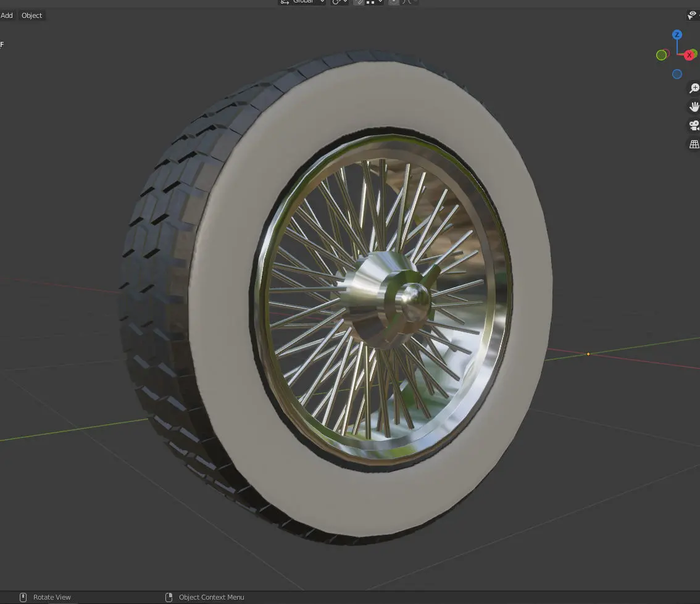Open the Object menu
This screenshot has width=700, height=604.
click(x=31, y=15)
